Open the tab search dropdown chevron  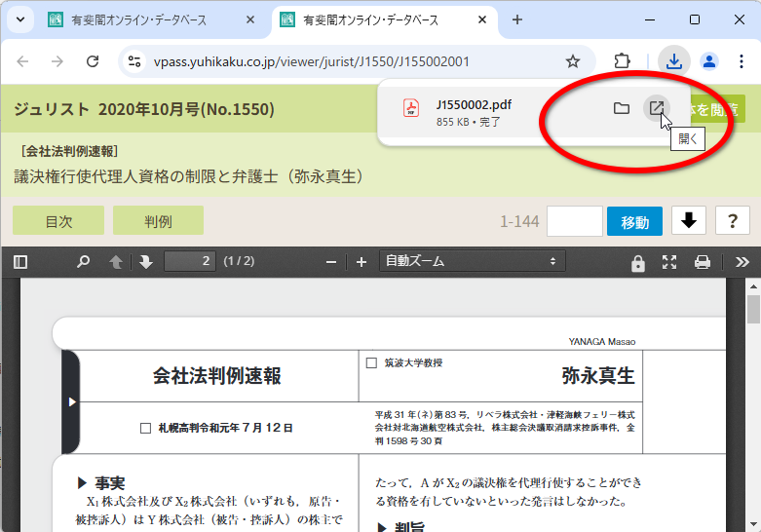coord(20,19)
